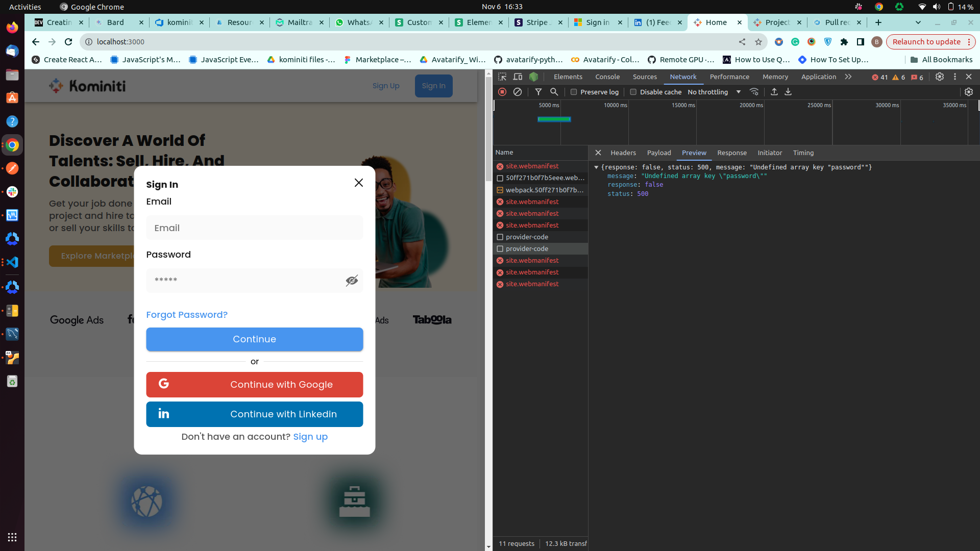Open the network search magnifier icon
The image size is (980, 551).
click(554, 92)
